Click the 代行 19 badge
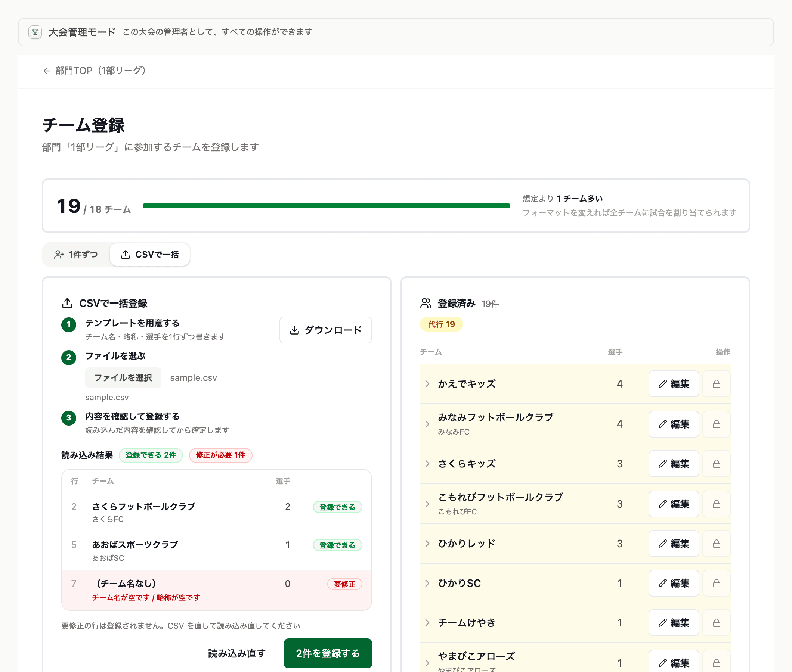This screenshot has width=792, height=672. 441,324
